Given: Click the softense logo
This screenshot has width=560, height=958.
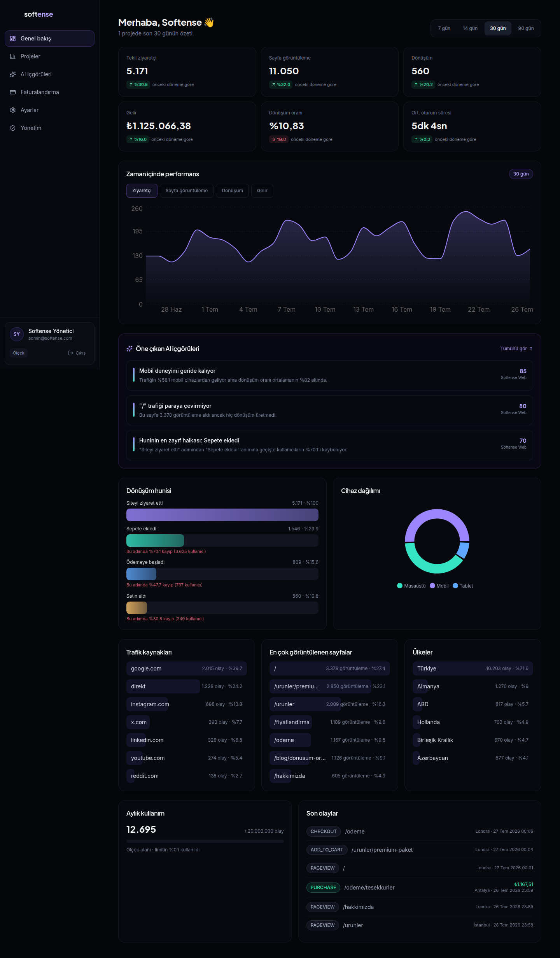Looking at the screenshot, I should click(38, 14).
